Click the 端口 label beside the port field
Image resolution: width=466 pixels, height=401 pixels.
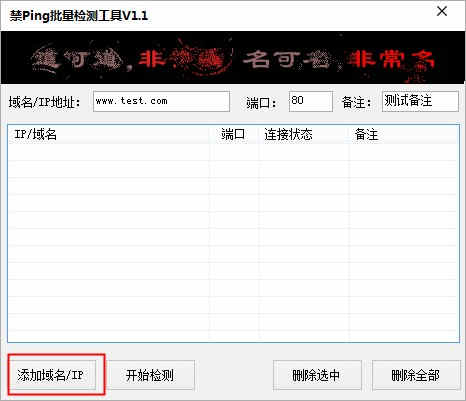click(261, 103)
